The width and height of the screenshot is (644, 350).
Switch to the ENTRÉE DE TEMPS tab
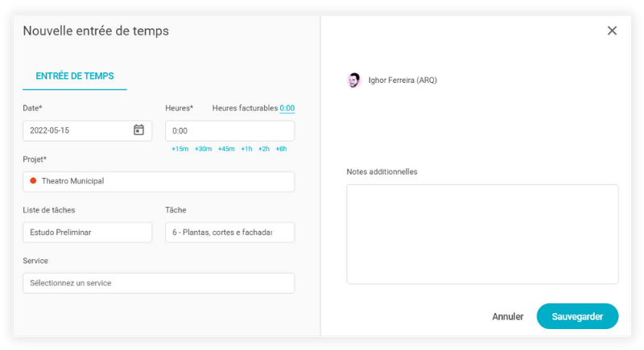[x=75, y=76]
